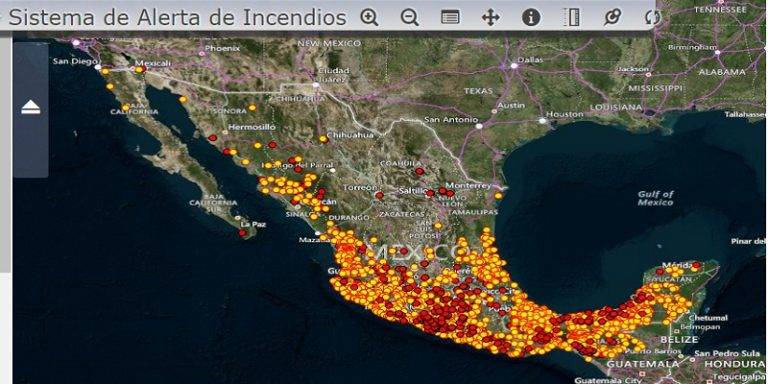Click the orange marker near Tamaulipas coast

point(498,196)
